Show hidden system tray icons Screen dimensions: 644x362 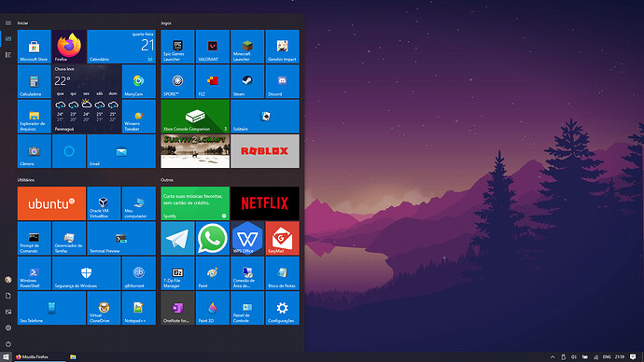553,357
